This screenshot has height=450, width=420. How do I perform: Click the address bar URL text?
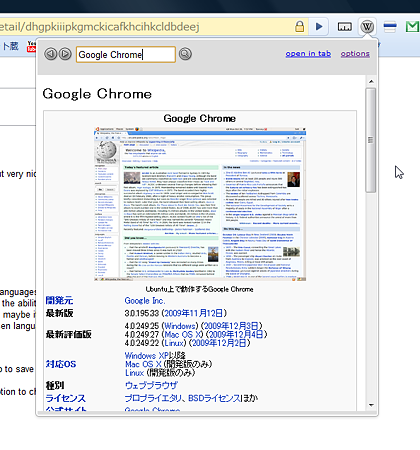click(x=99, y=27)
